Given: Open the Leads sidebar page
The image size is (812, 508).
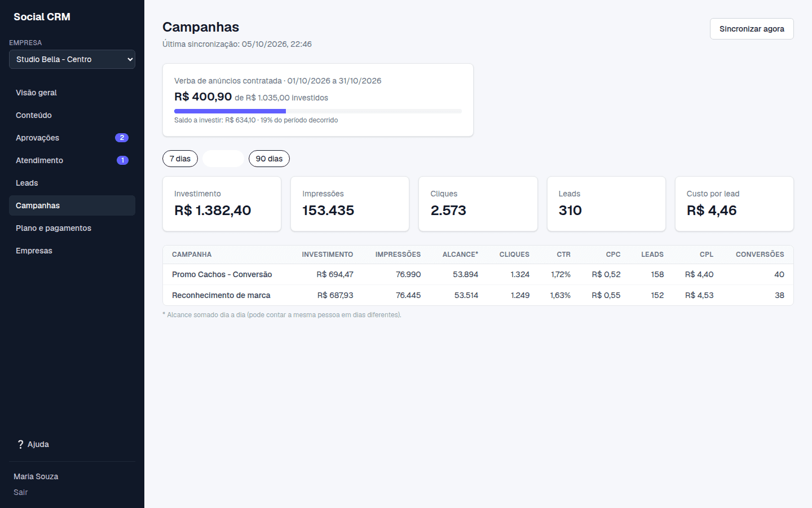Looking at the screenshot, I should tap(72, 183).
